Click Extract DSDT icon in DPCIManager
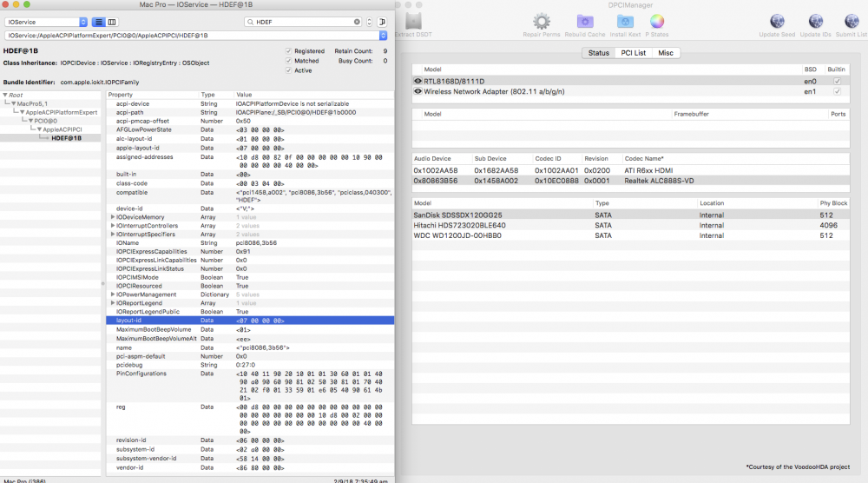 coord(413,22)
